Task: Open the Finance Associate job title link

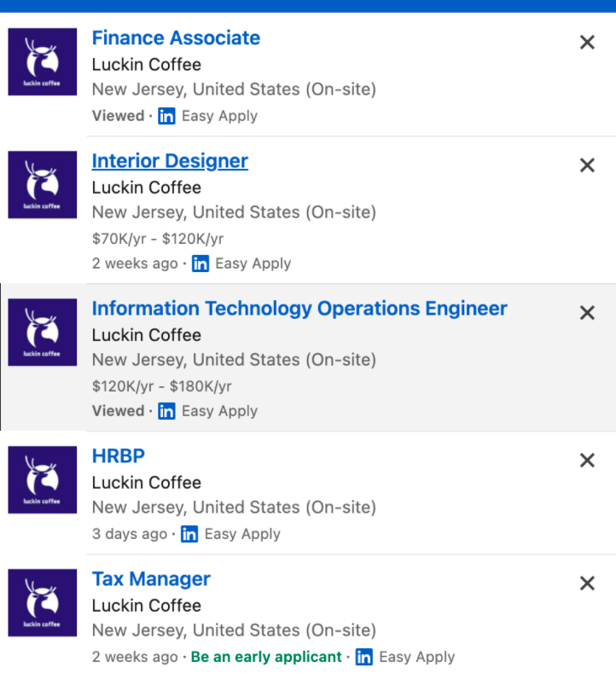Action: [176, 38]
